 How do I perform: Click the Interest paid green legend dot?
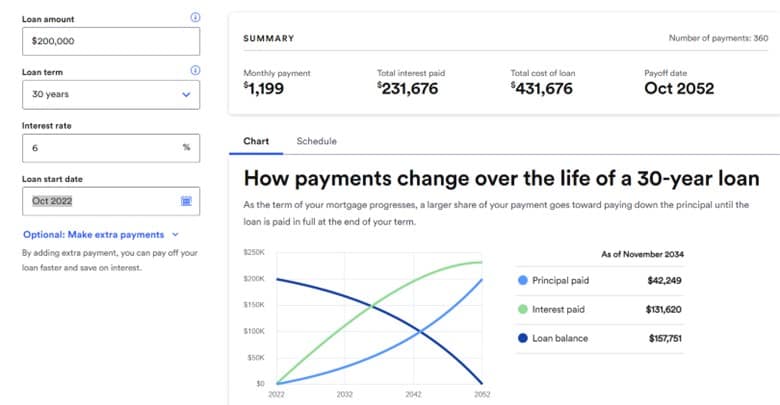[523, 309]
